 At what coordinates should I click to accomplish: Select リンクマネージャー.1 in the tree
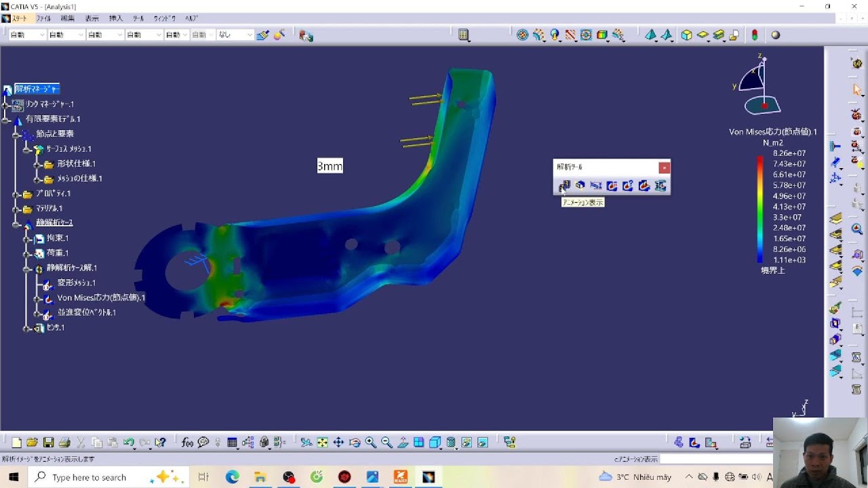coord(50,104)
